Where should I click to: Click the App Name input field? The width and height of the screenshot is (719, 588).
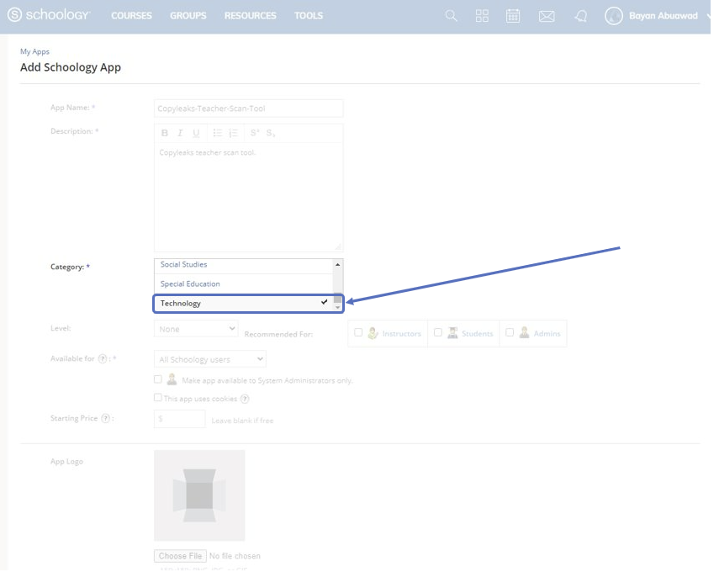click(249, 109)
